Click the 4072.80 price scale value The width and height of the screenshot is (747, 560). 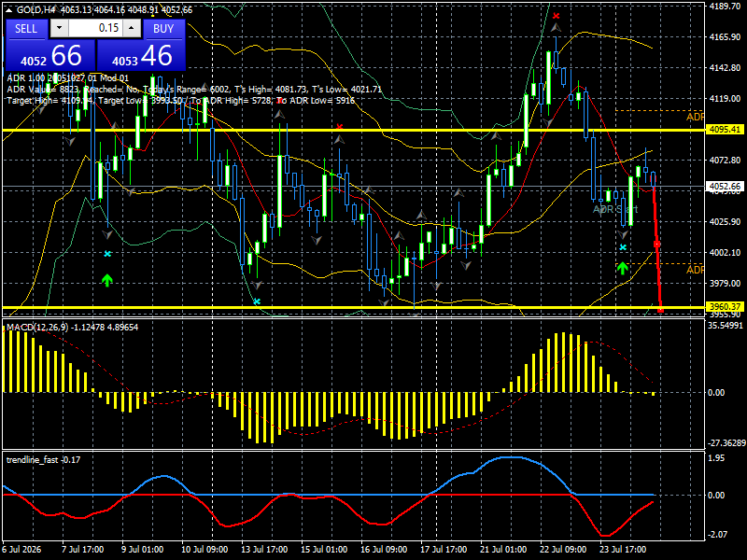pyautogui.click(x=725, y=160)
